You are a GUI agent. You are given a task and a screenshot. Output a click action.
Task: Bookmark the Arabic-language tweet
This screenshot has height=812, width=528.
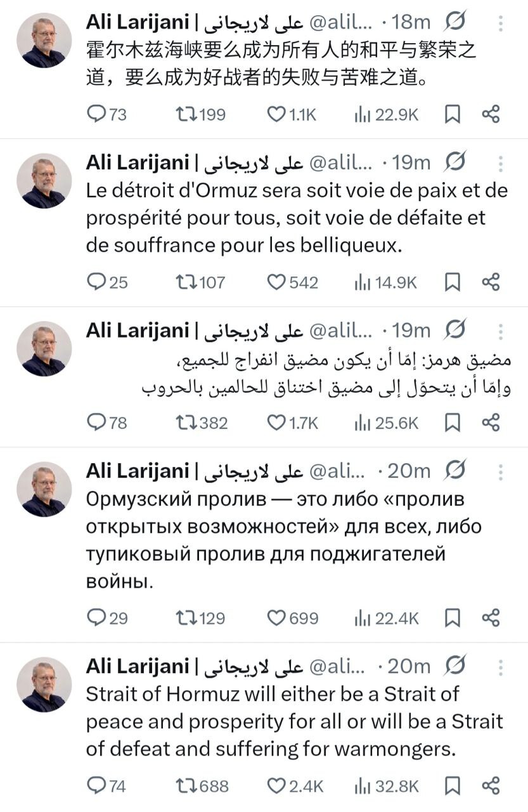453,422
